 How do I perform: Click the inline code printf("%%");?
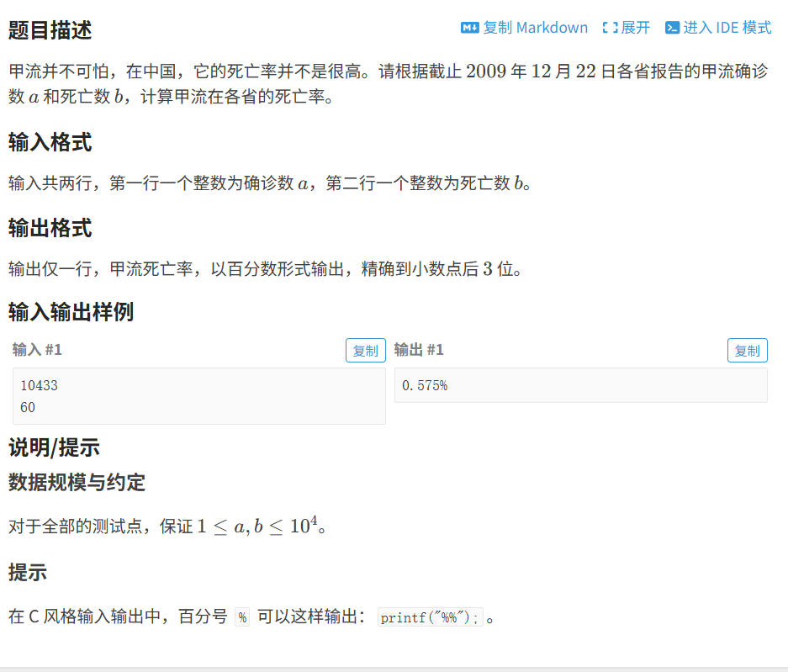431,616
